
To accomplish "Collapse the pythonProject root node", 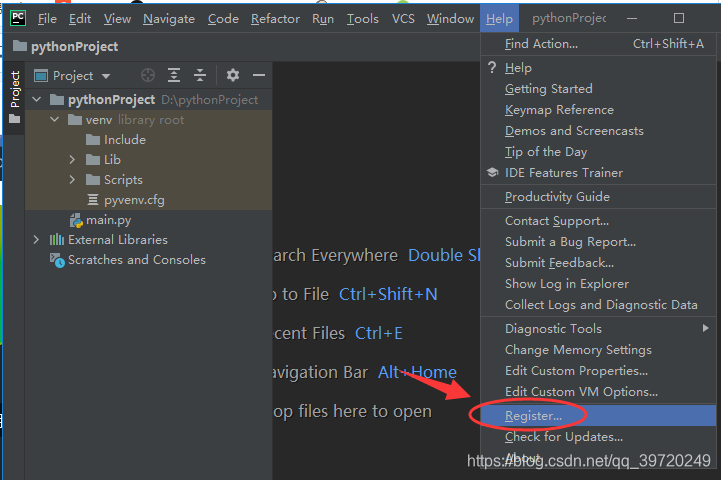I will coord(37,99).
